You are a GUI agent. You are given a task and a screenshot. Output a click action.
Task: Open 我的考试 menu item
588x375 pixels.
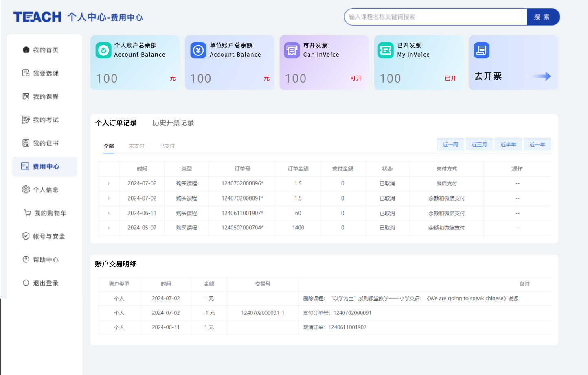point(46,120)
